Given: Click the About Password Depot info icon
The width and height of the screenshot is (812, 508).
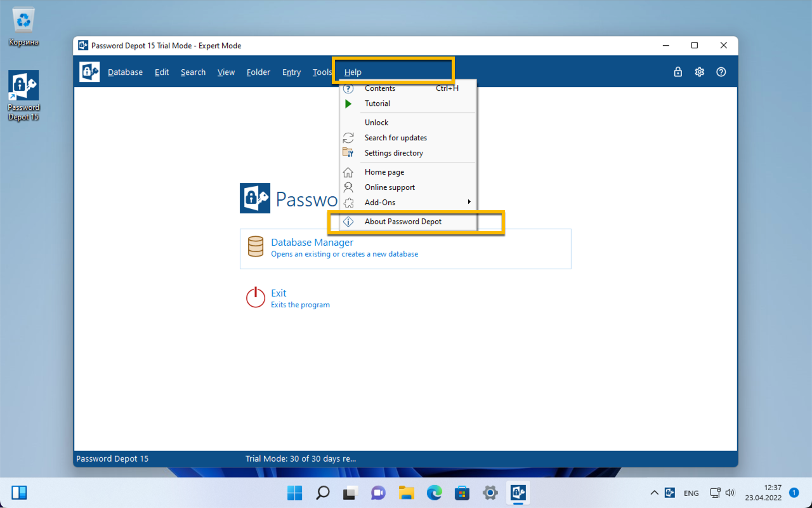Looking at the screenshot, I should pos(348,222).
